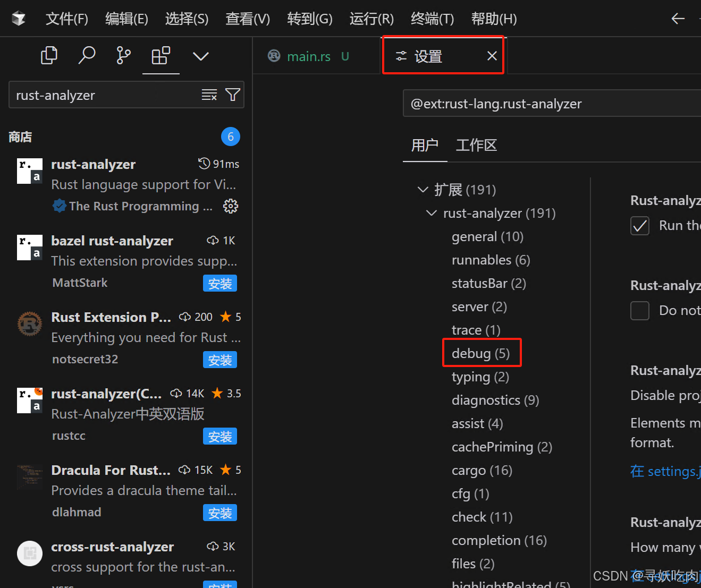Open the extensions filter funnel icon
The width and height of the screenshot is (701, 588).
[233, 95]
